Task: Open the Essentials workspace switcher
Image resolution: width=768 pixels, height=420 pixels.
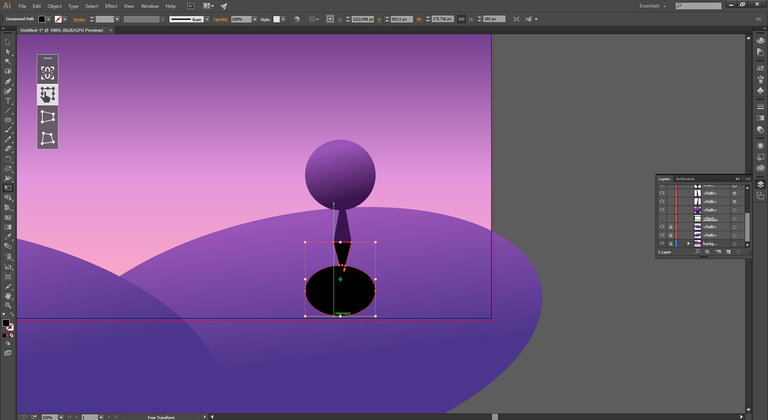Action: [x=652, y=6]
